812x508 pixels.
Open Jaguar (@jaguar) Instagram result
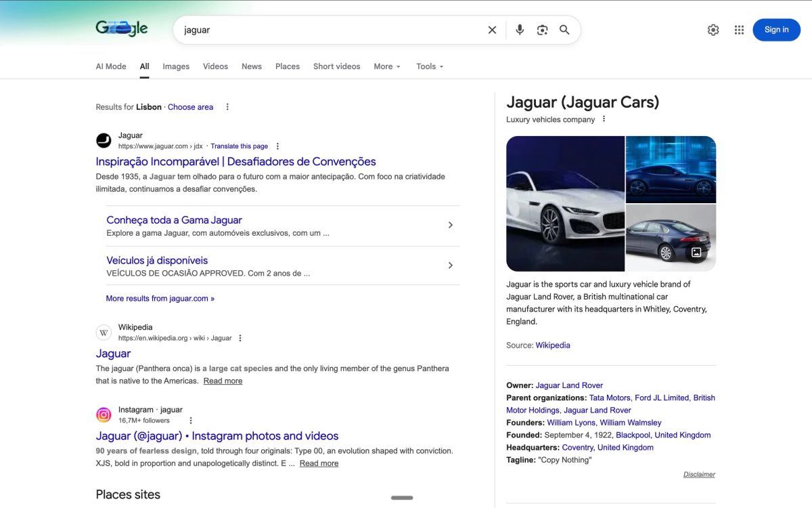click(217, 436)
